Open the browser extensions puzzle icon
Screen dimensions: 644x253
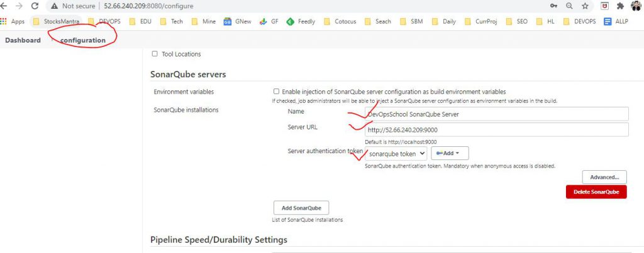click(x=621, y=6)
